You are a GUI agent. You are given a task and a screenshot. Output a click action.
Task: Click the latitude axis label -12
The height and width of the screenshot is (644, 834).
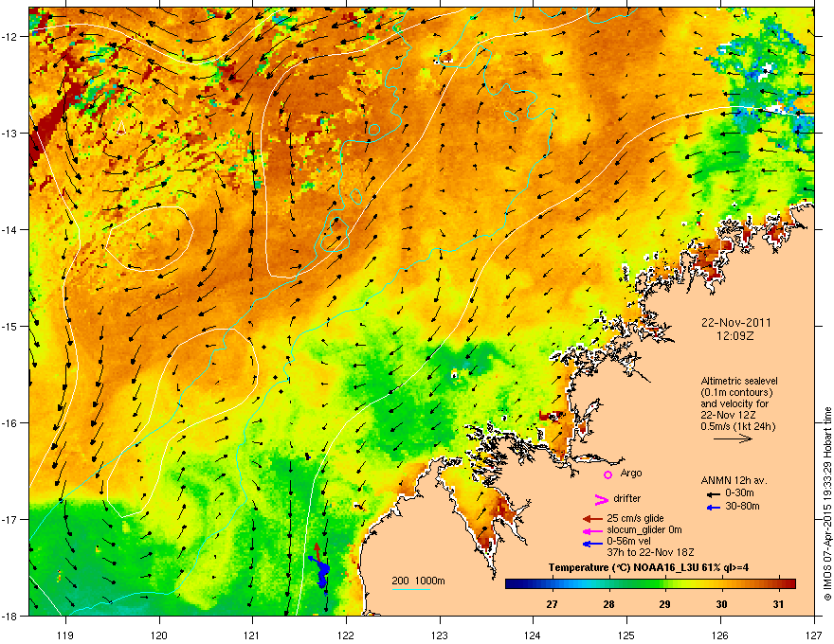[9, 37]
